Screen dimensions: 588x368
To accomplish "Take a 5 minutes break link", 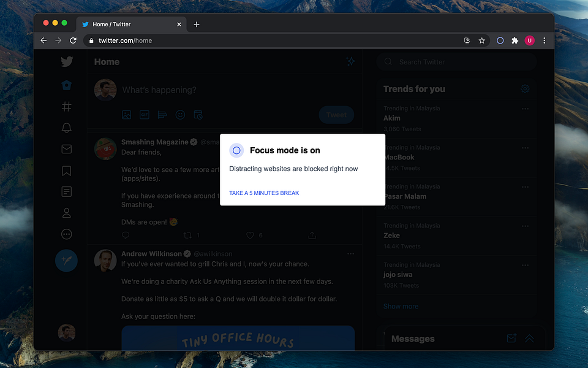I will (x=264, y=193).
